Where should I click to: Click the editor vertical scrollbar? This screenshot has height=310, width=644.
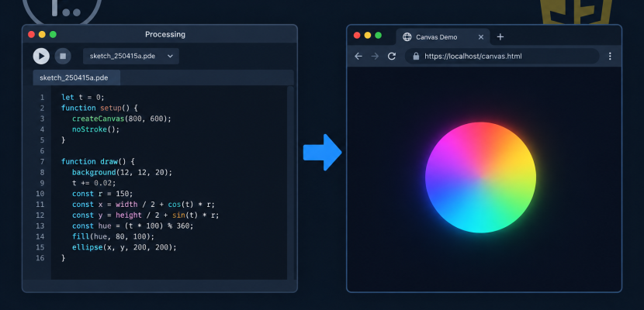pyautogui.click(x=290, y=182)
